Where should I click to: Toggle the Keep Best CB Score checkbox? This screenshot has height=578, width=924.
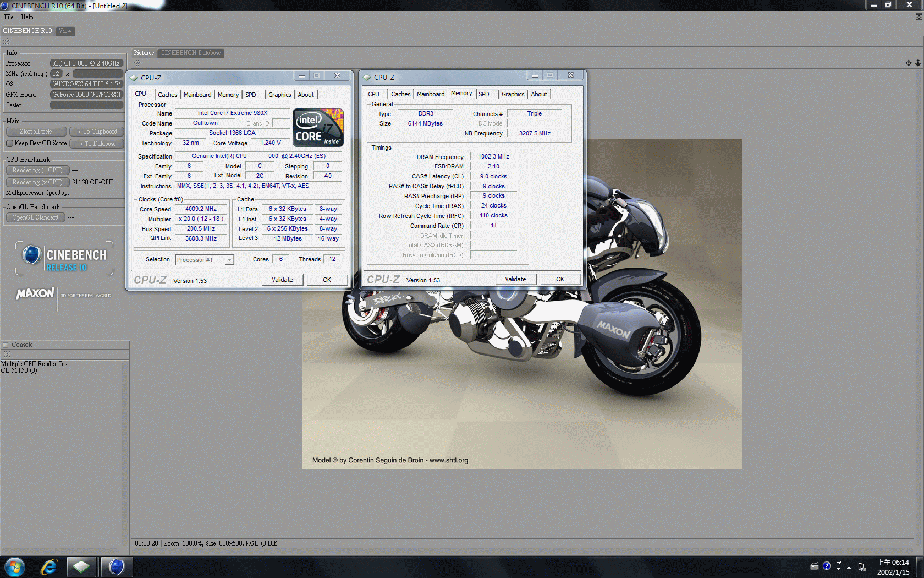point(9,143)
